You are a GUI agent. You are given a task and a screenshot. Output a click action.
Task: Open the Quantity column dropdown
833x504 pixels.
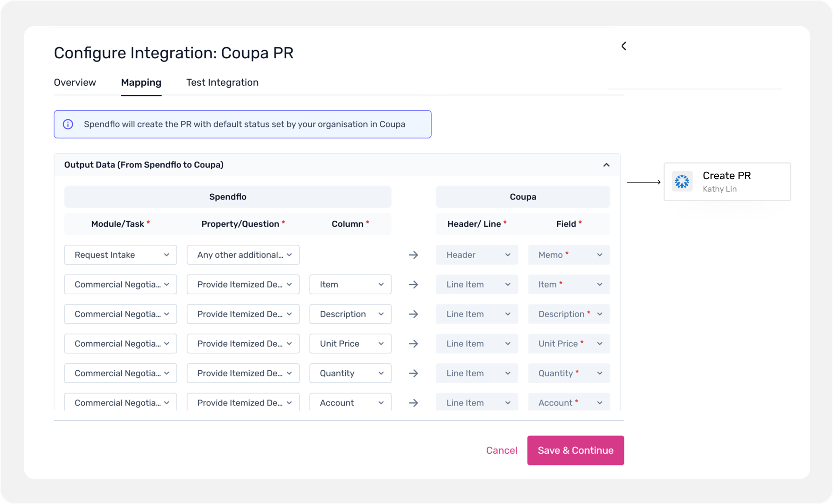click(350, 373)
